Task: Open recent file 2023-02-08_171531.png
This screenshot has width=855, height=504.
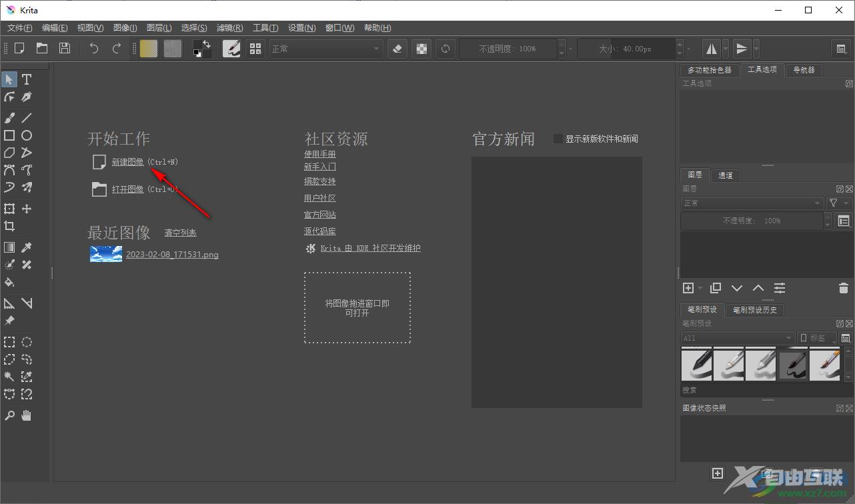Action: click(x=172, y=255)
